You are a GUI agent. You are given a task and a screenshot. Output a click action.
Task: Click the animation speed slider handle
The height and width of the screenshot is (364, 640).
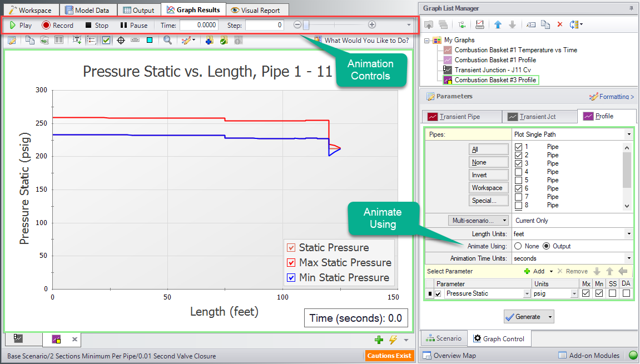306,25
